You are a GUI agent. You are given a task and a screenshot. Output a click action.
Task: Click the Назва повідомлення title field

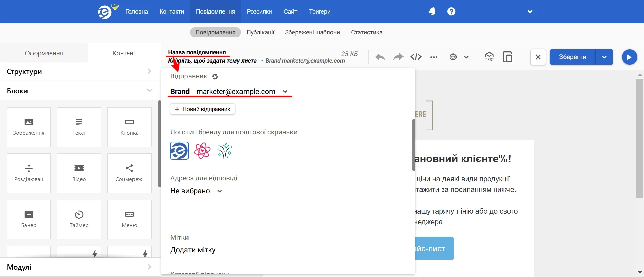[x=197, y=52]
